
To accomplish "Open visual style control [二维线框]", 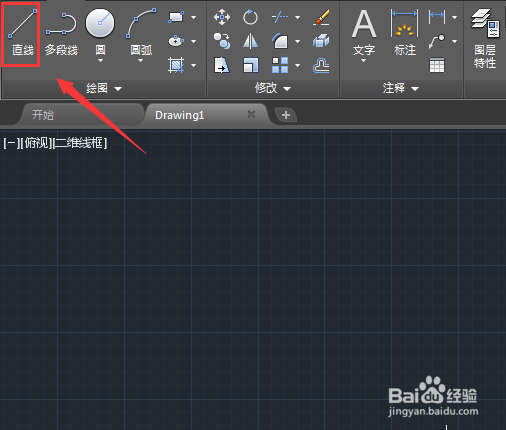I will (80, 143).
